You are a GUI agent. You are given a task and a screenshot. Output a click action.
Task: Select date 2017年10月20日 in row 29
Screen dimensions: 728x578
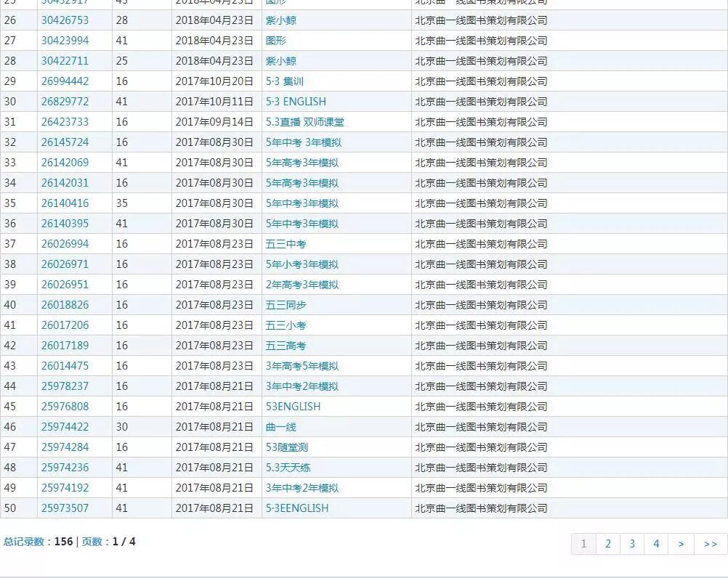[214, 81]
